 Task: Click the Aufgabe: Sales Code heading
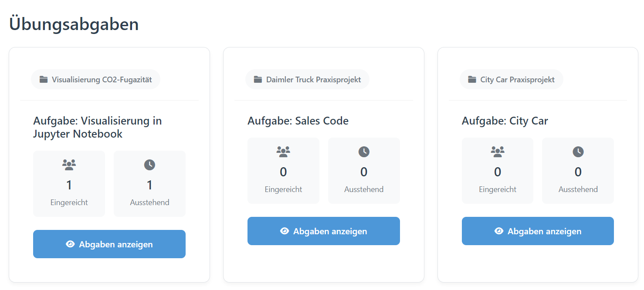click(x=298, y=121)
